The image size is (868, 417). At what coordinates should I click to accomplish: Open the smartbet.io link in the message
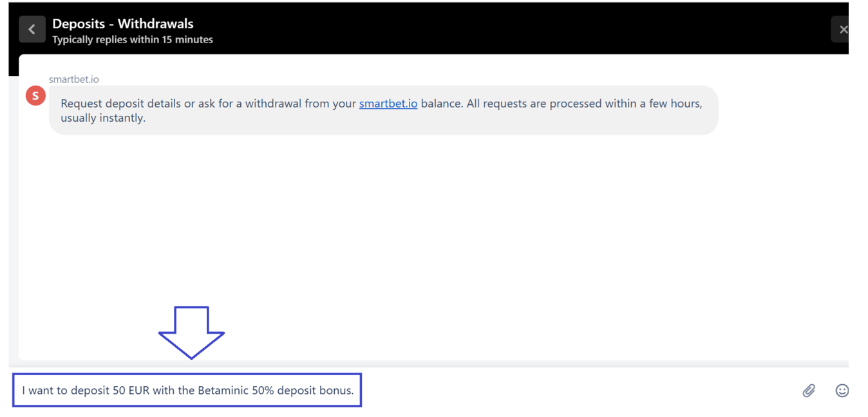(388, 104)
